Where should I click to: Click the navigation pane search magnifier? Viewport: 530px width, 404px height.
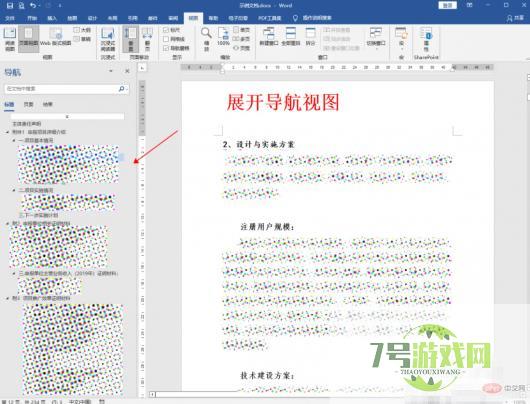(121, 89)
